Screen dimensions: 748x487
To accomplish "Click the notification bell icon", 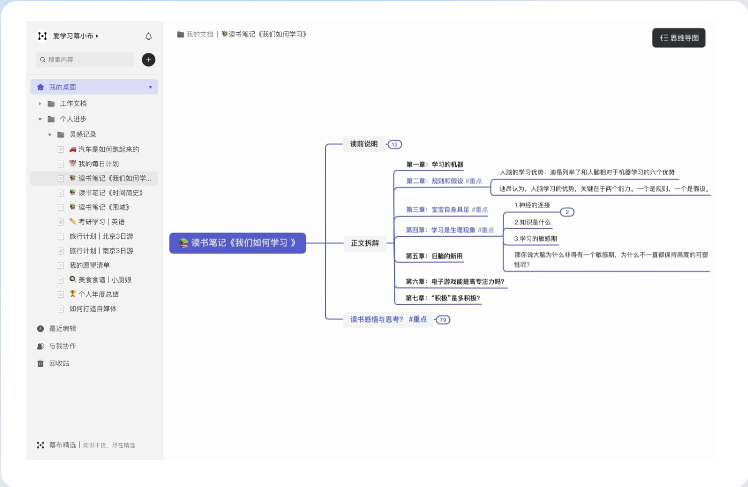I will point(148,36).
